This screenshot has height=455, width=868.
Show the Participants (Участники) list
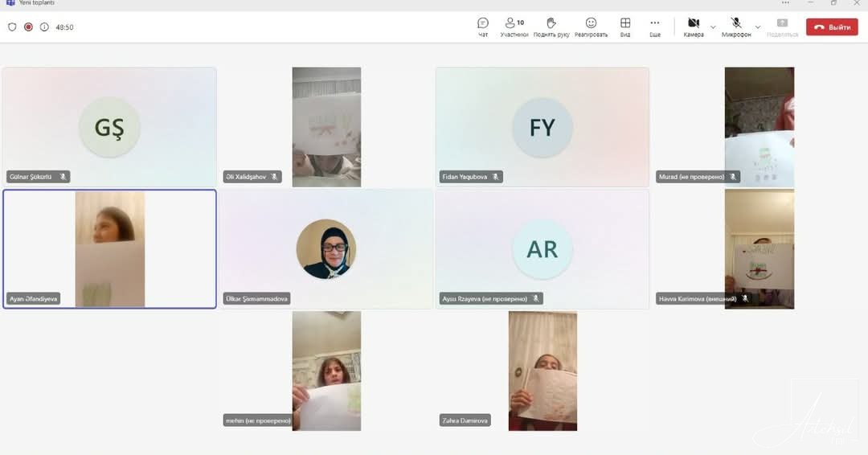point(514,26)
